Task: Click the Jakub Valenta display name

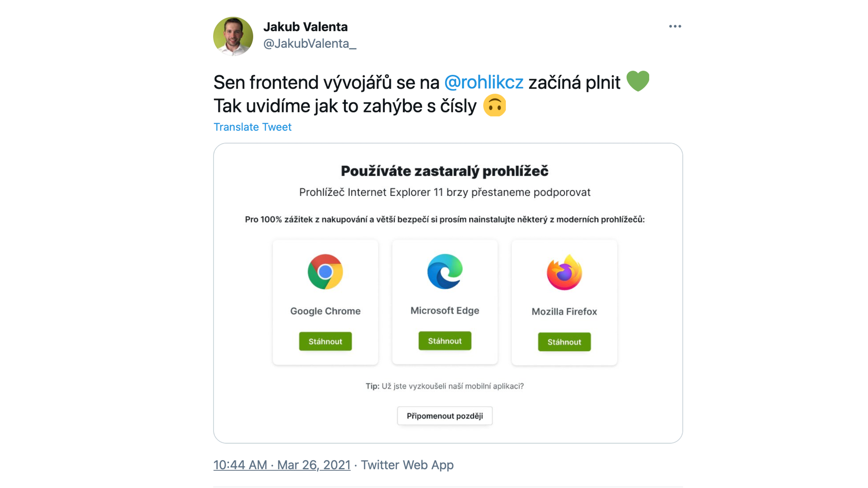Action: click(x=305, y=27)
